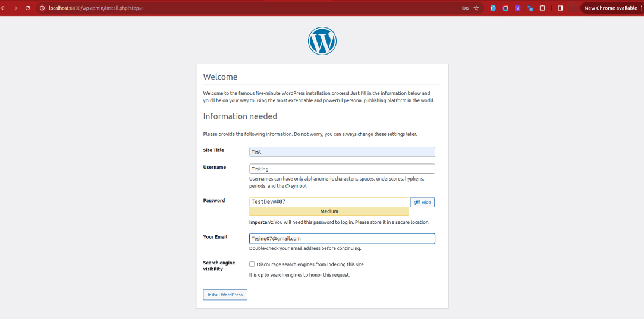The height and width of the screenshot is (319, 644).
Task: Open Chrome three-dot menu
Action: tap(641, 8)
